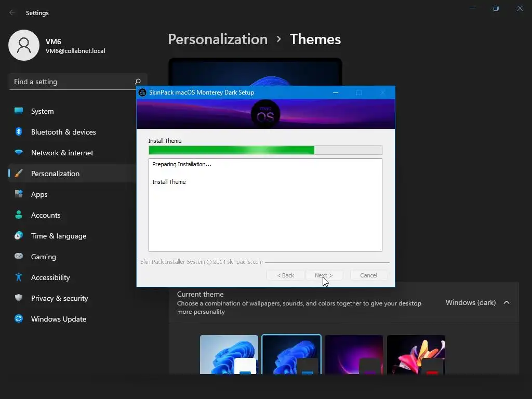Click the Personalization paintbrush icon
This screenshot has height=399, width=532.
(x=19, y=174)
